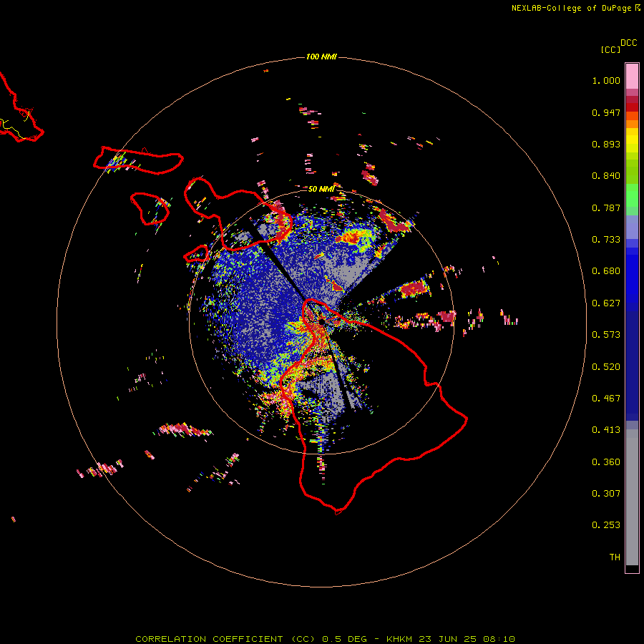Click the 1.000 color scale value
Screen dimensions: 644x644
click(x=606, y=80)
